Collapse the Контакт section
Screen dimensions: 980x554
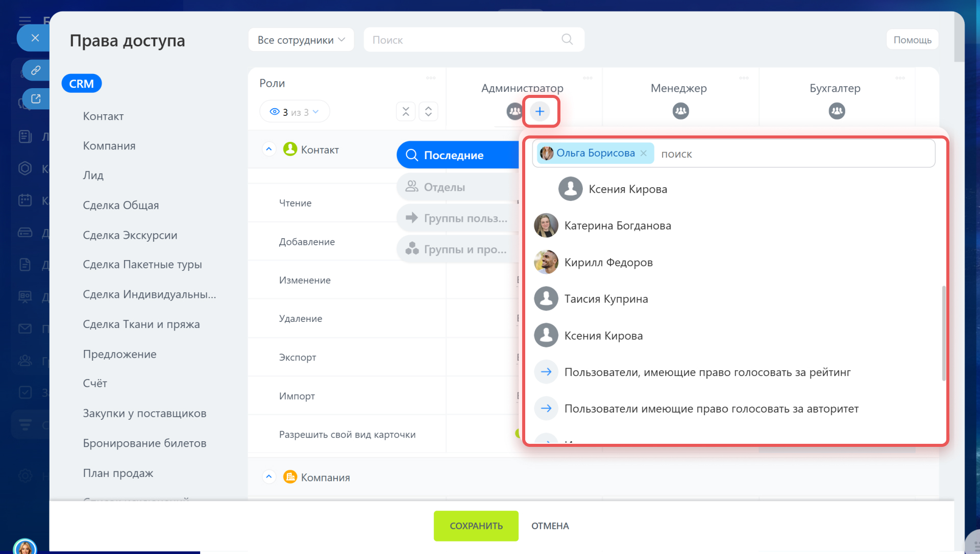pyautogui.click(x=269, y=149)
